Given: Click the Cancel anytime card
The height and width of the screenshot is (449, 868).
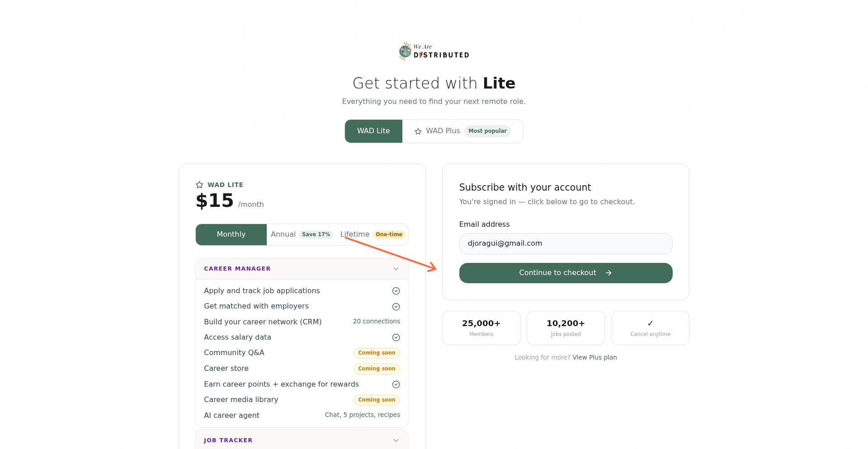Looking at the screenshot, I should pos(650,328).
